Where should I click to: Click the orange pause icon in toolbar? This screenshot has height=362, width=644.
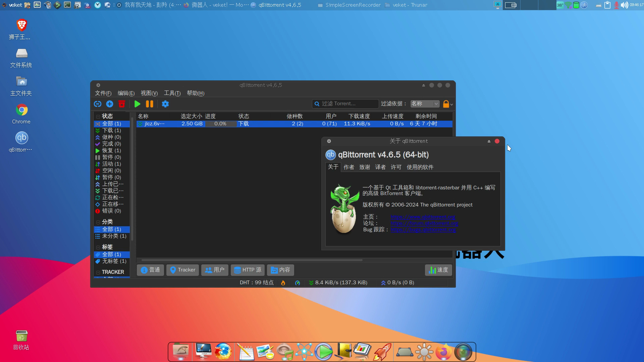tap(150, 104)
